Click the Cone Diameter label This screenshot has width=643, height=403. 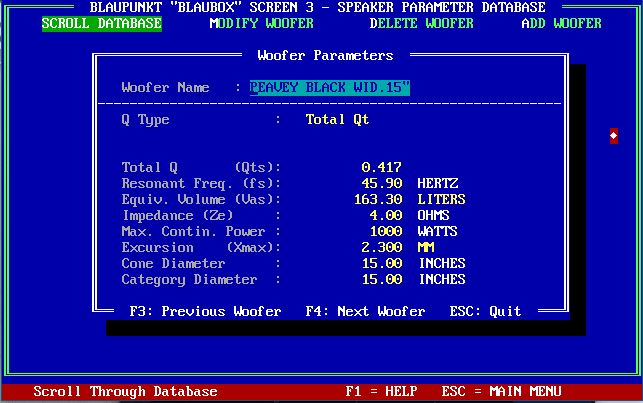pos(173,263)
